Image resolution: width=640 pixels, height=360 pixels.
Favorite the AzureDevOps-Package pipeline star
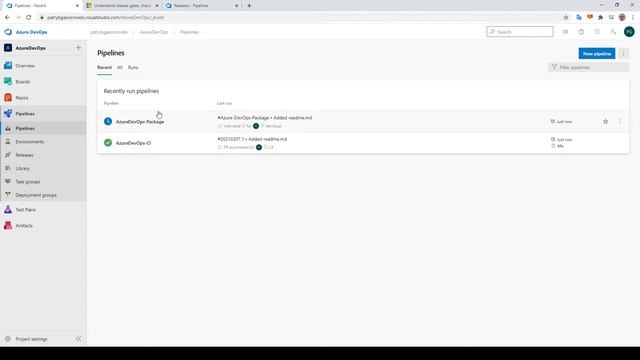coord(605,122)
